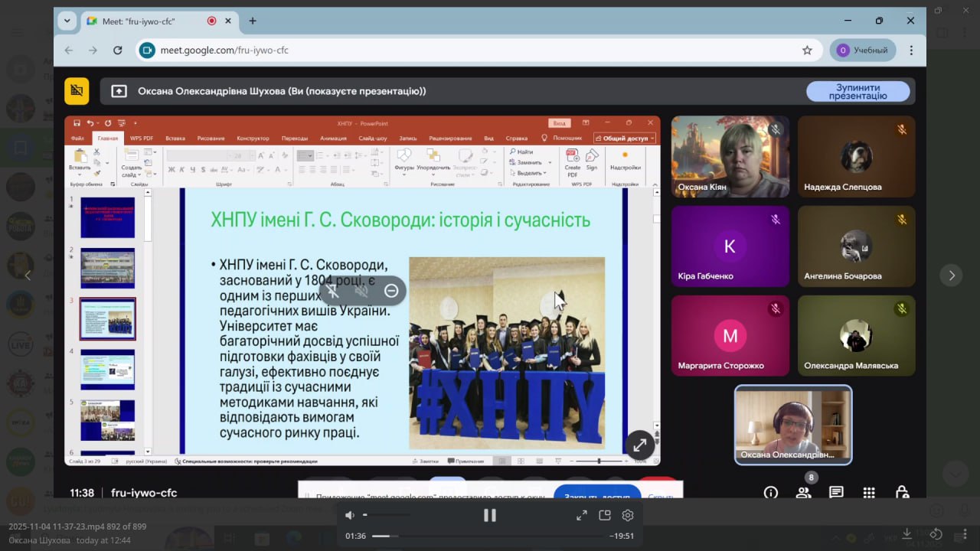Click Зупинити презентацію button
Screen dimensions: 980x551
pos(857,92)
